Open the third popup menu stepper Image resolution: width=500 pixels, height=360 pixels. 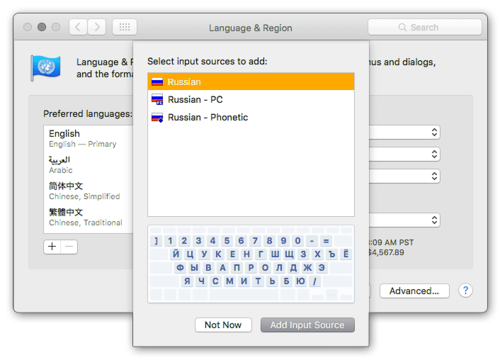pos(434,176)
